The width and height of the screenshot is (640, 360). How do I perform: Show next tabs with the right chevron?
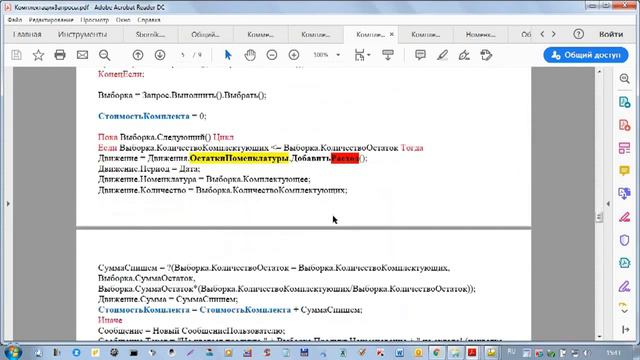pos(554,34)
